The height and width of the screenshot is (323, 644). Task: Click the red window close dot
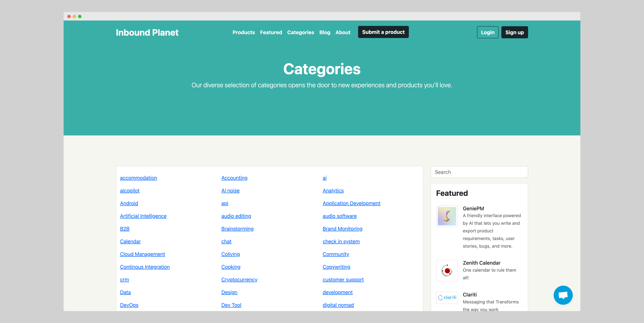pos(69,17)
